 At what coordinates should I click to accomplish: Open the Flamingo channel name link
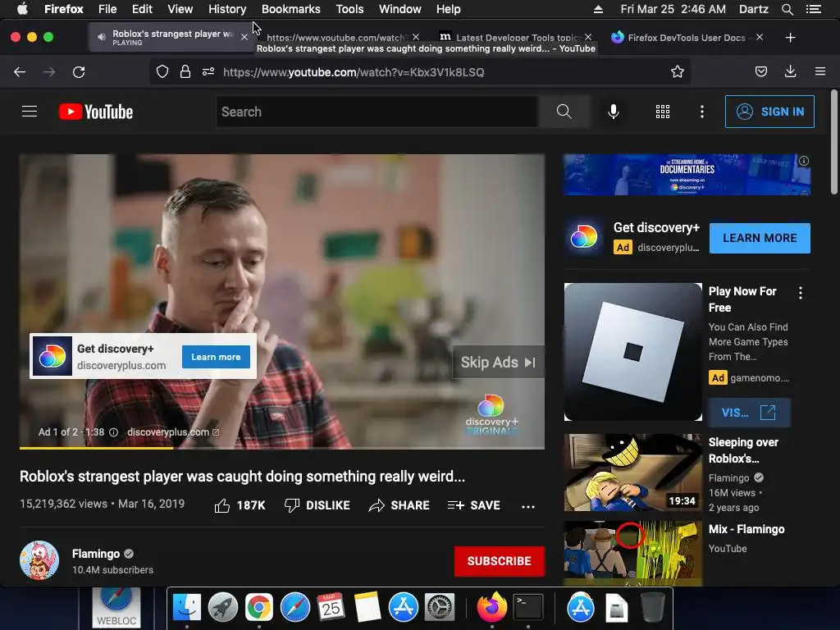click(x=96, y=554)
